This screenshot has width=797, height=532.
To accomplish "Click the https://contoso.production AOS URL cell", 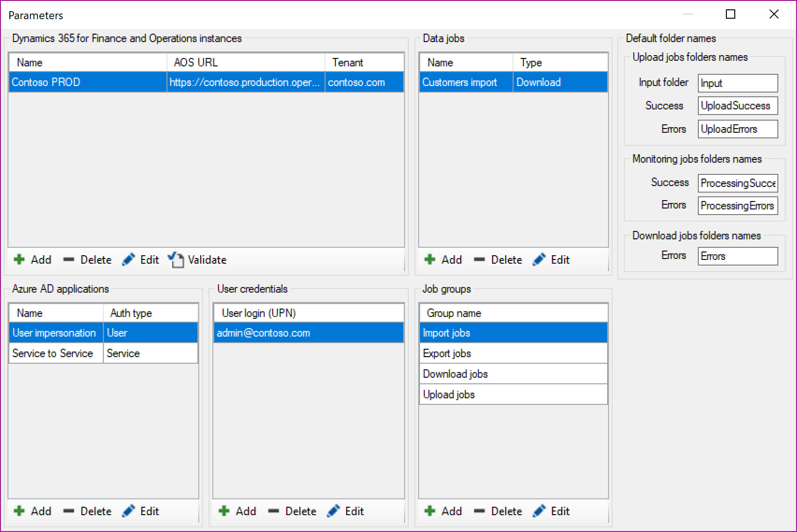I will pos(246,82).
